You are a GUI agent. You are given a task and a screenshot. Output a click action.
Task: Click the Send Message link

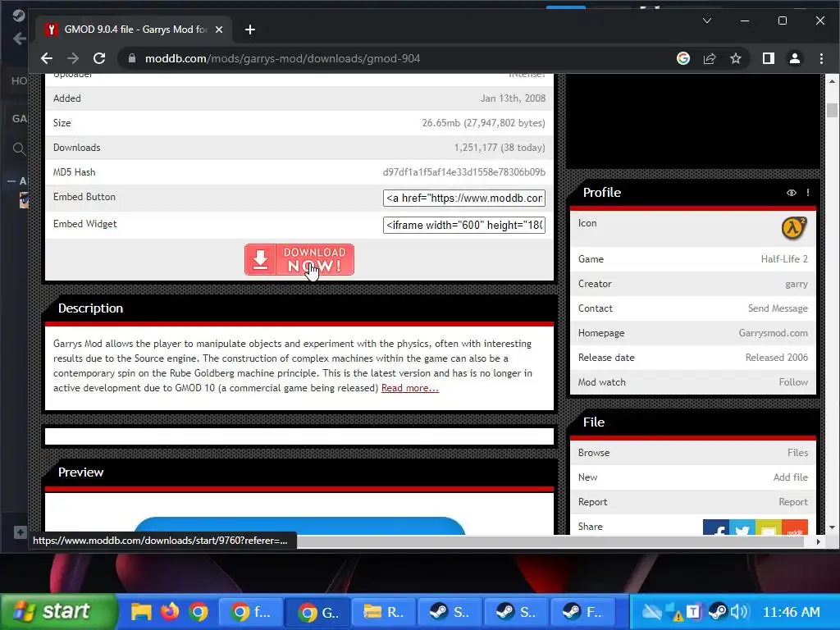778,308
